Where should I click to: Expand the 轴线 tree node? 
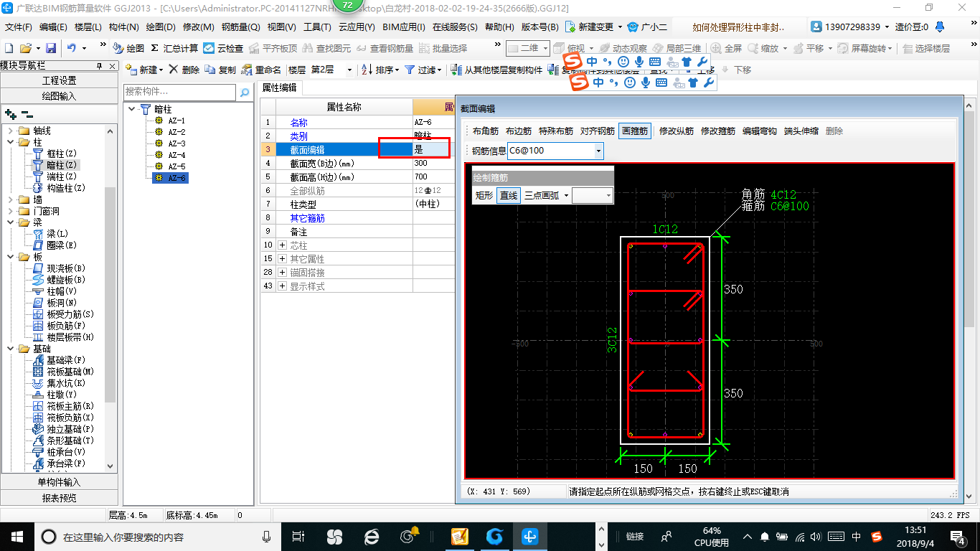(x=11, y=131)
